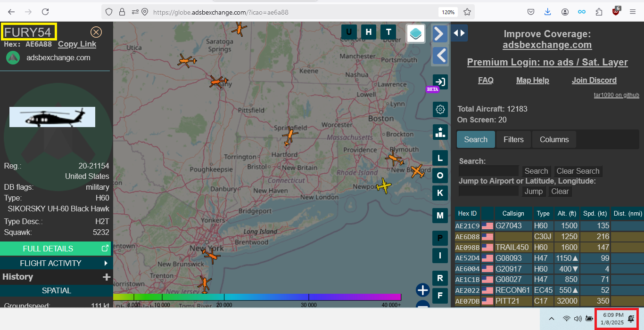Select the RECON61 aircraft row
Viewport: 644px width, 330px height.
(x=549, y=290)
